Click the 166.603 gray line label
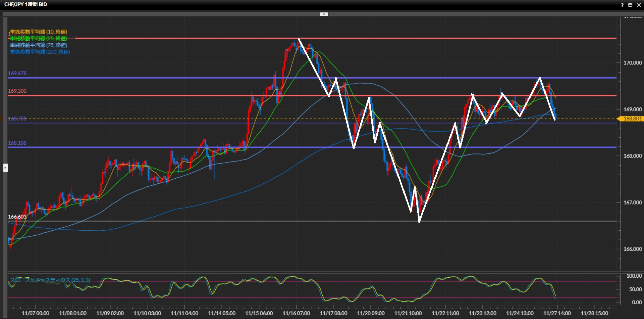This screenshot has width=644, height=319. point(17,217)
